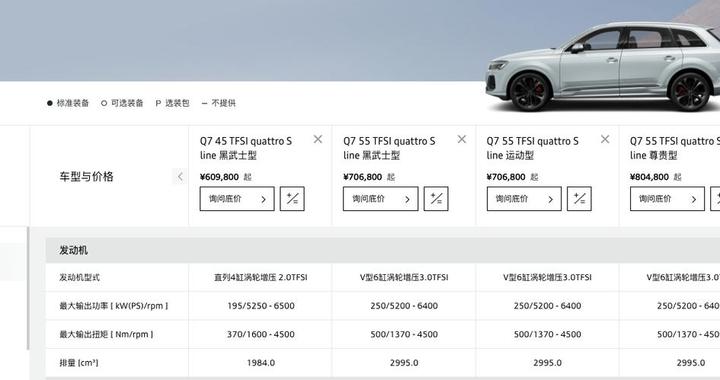Open compare icon for Q7 45 TFSI
The image size is (720, 380).
tap(292, 199)
